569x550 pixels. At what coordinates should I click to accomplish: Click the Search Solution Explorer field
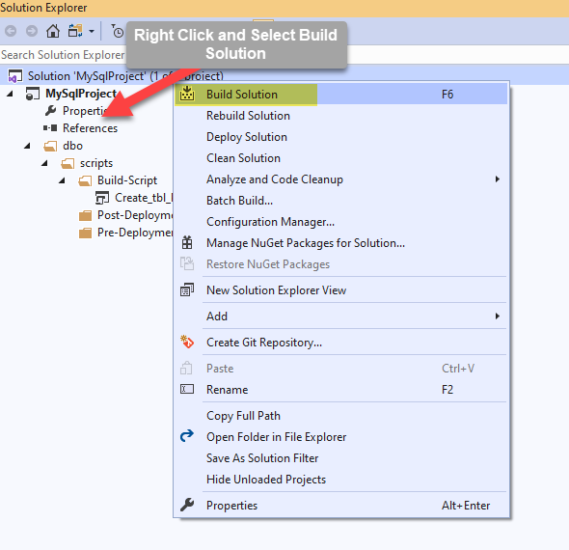click(x=63, y=55)
